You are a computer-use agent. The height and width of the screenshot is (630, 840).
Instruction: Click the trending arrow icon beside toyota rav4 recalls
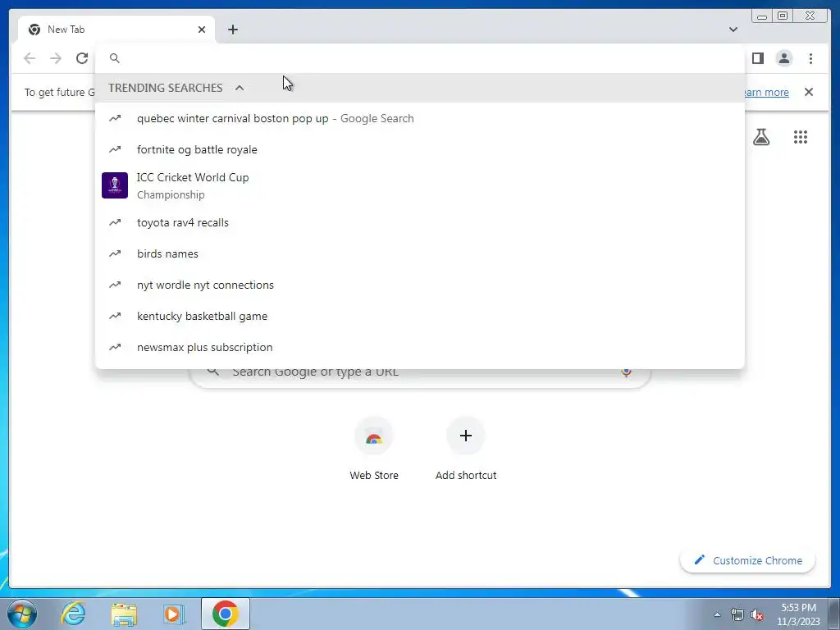(x=115, y=222)
